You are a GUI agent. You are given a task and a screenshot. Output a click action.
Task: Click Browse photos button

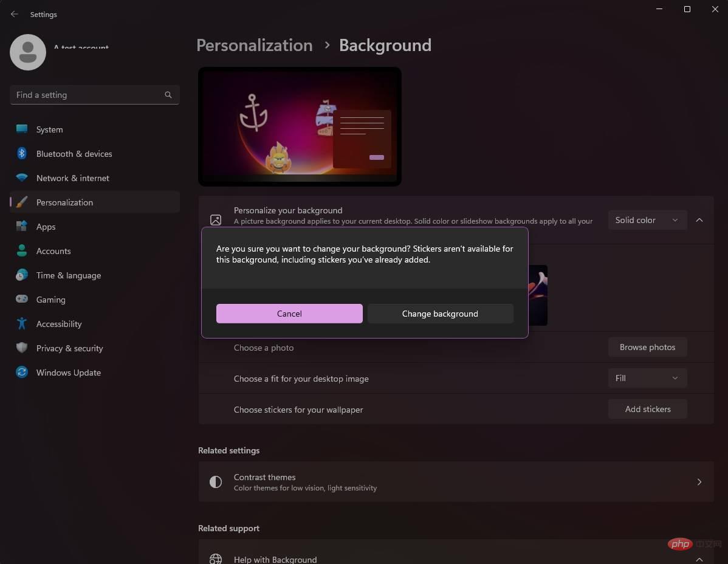(647, 347)
